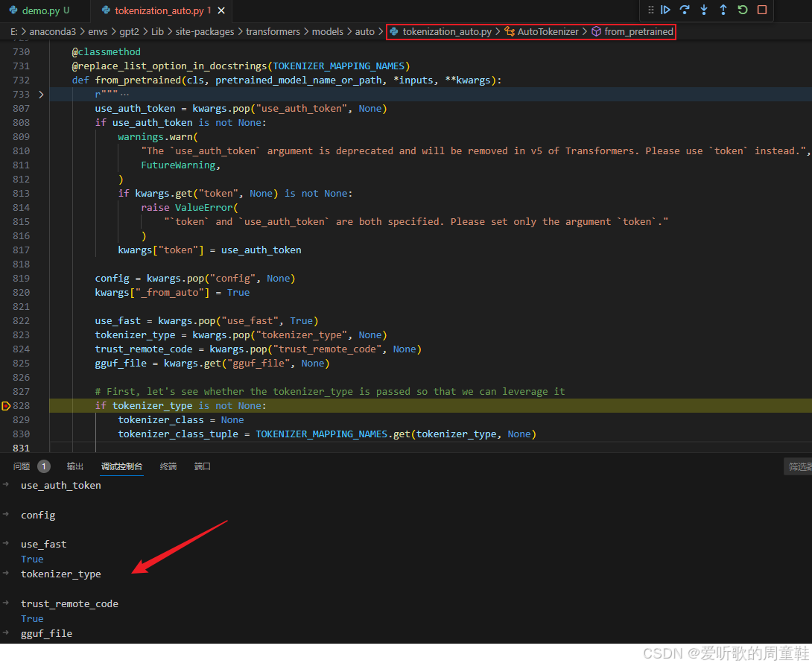This screenshot has height=666, width=812.
Task: Click the tokenizer_type console entry
Action: pyautogui.click(x=61, y=574)
